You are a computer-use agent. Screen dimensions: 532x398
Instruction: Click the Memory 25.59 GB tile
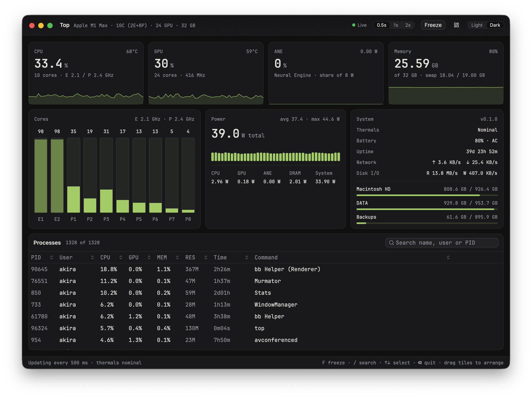pos(446,73)
